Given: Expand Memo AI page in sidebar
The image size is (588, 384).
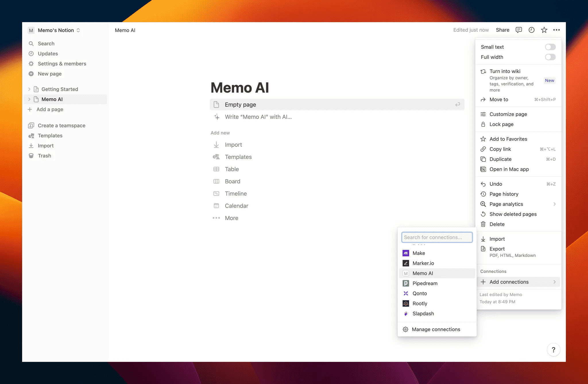Looking at the screenshot, I should coord(29,99).
